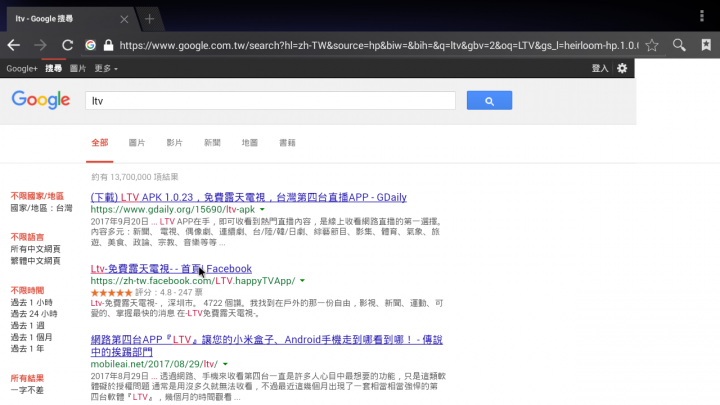Filter results to 過去 1 年
The height and width of the screenshot is (405, 720).
[x=28, y=349]
